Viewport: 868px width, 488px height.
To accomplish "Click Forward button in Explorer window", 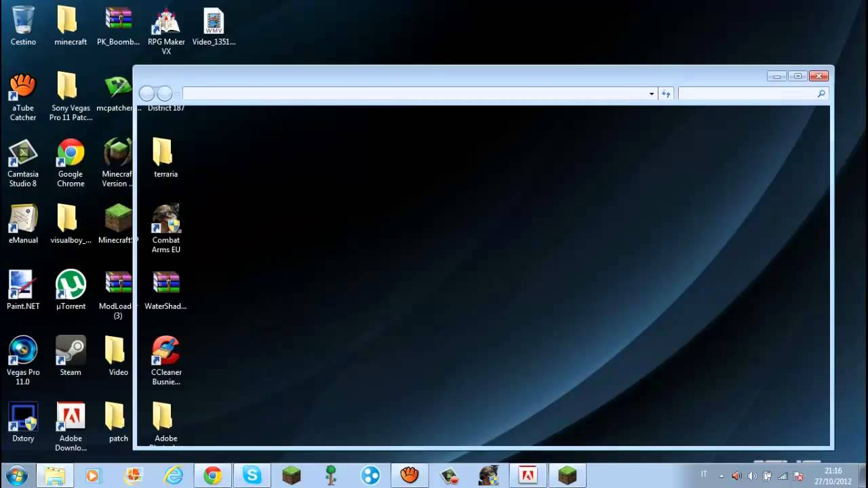I will click(x=165, y=94).
